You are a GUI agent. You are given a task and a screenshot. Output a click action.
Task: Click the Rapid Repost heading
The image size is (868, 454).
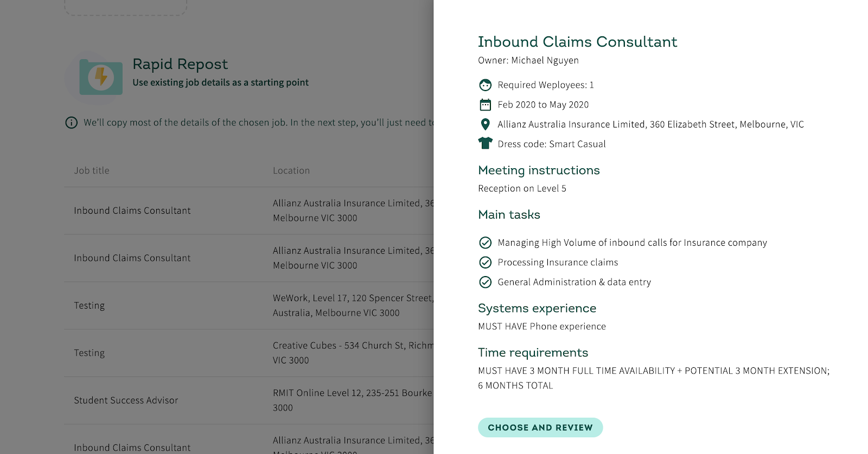coord(180,64)
